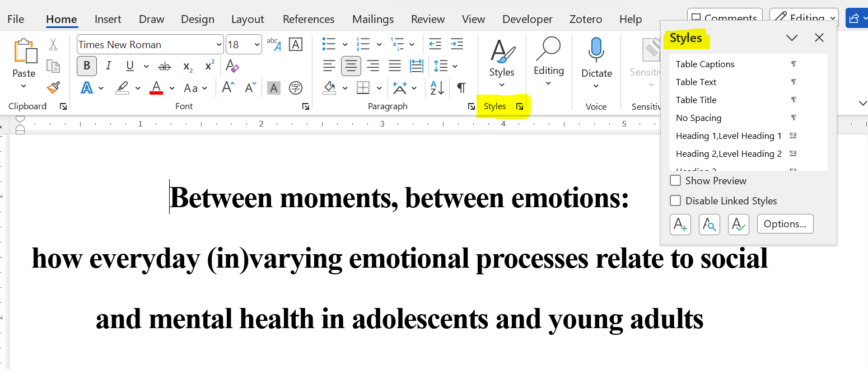This screenshot has width=868, height=369.
Task: Toggle Bold formatting off
Action: click(x=86, y=66)
